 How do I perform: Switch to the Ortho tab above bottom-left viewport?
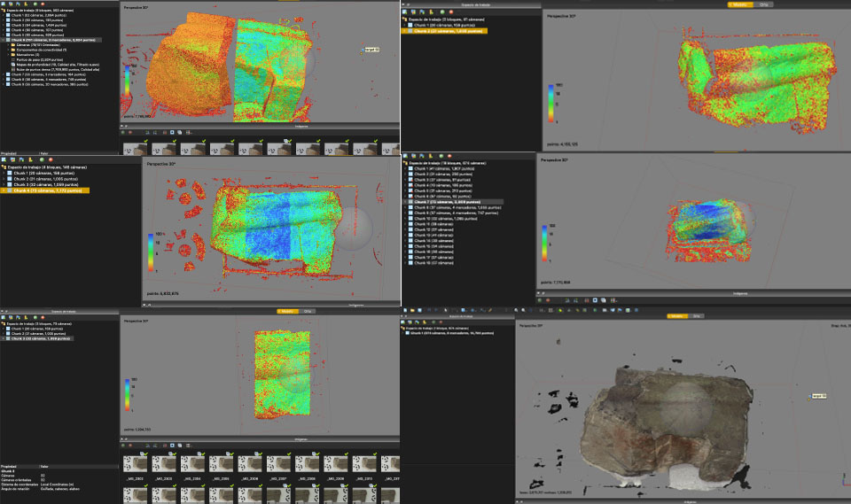point(308,311)
